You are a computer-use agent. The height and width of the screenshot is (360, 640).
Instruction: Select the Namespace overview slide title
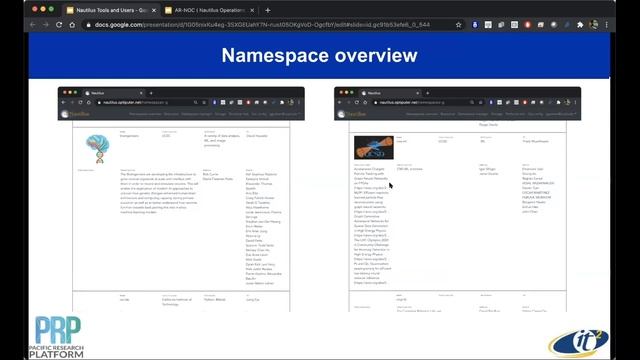[319, 55]
